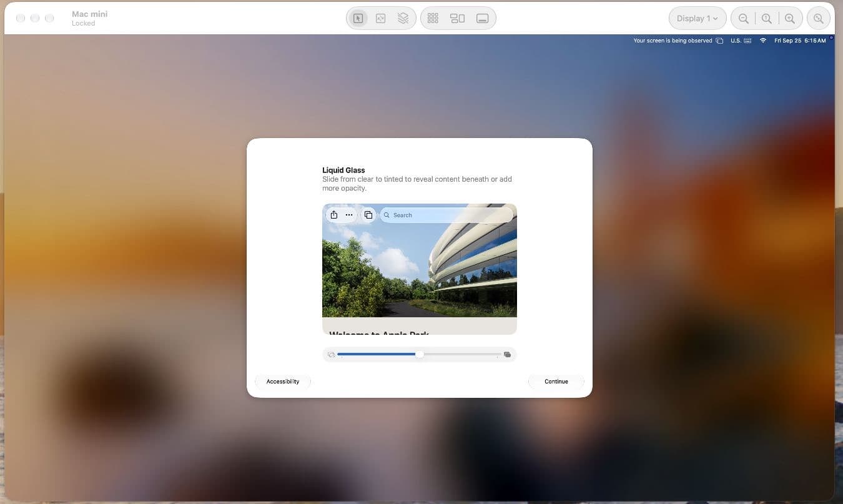Click the tinted glass icon at slider end
This screenshot has width=843, height=504.
click(507, 355)
